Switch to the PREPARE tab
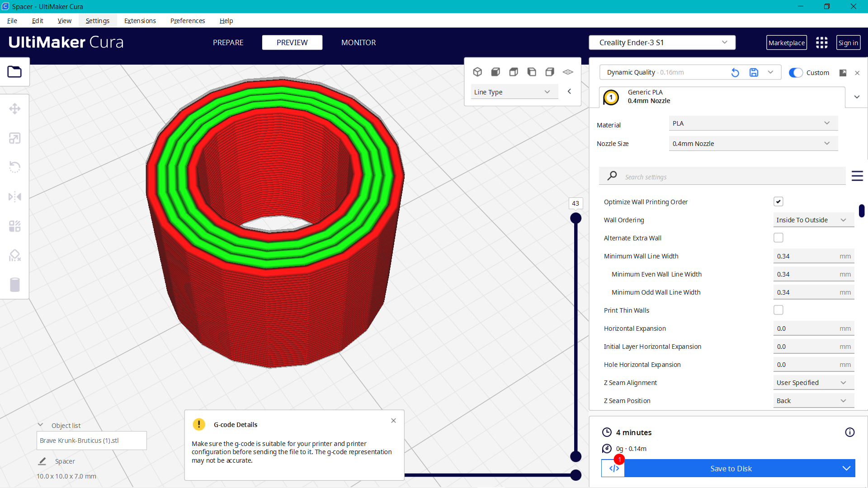This screenshot has width=868, height=488. coord(228,42)
